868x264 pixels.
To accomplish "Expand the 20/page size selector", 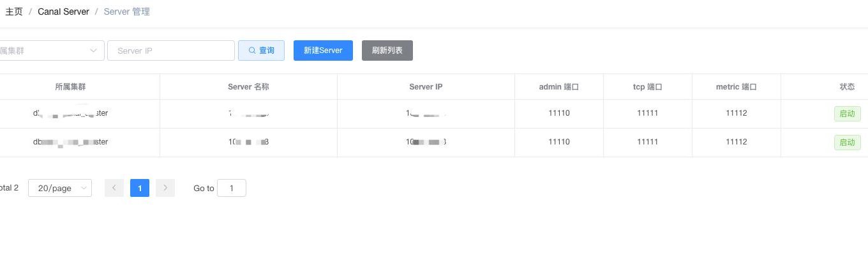I will [60, 188].
